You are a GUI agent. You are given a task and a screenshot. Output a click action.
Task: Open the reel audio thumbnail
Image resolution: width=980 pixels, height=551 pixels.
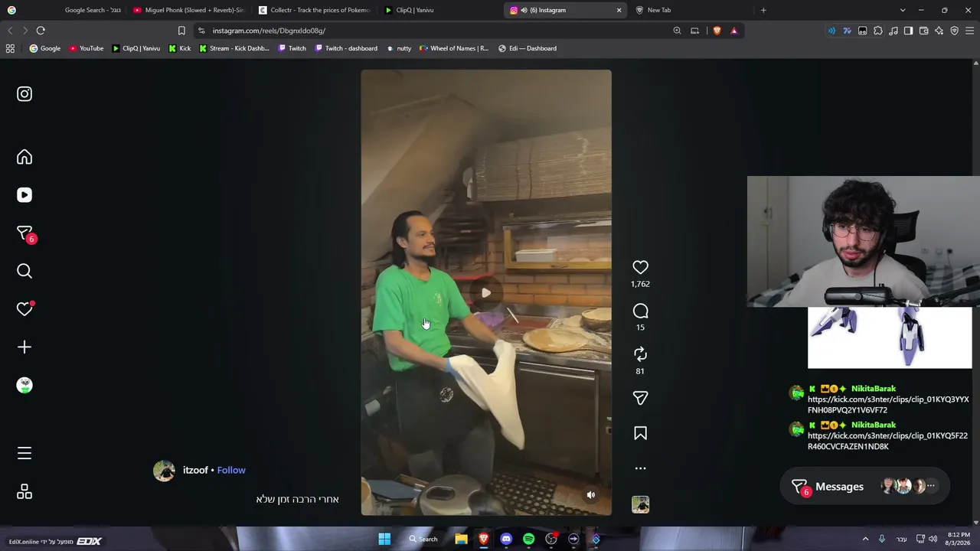point(640,504)
